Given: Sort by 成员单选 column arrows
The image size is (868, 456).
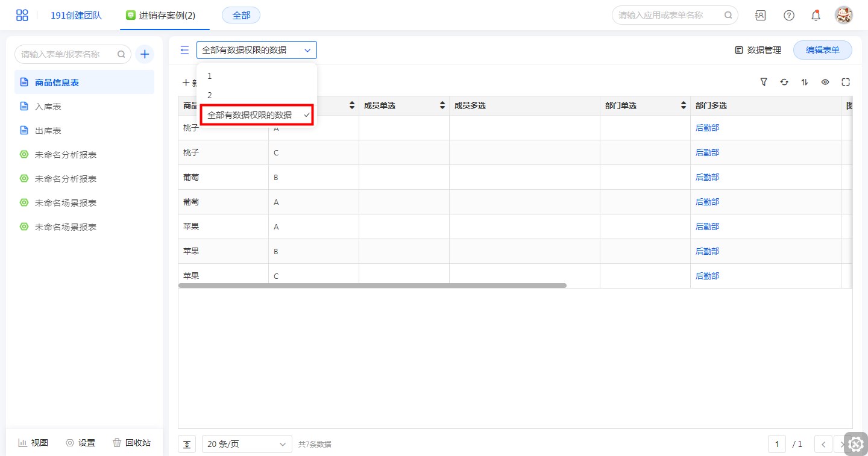Looking at the screenshot, I should click(x=442, y=105).
